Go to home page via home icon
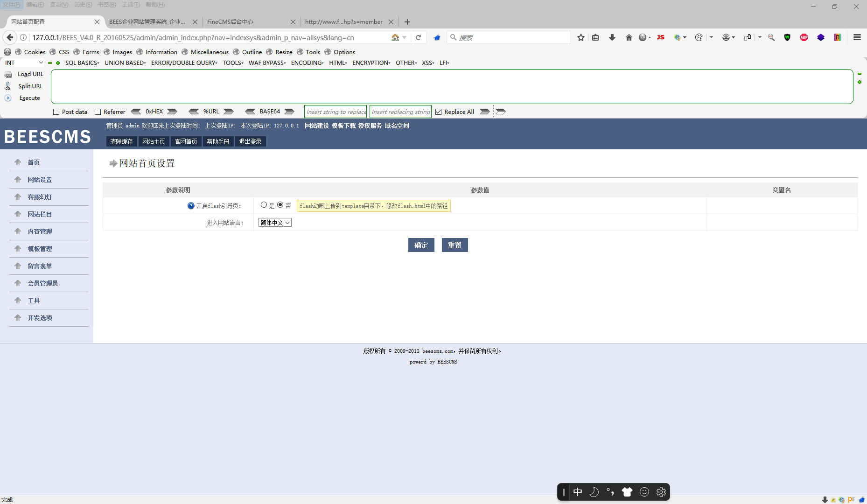This screenshot has width=867, height=504. 629,37
